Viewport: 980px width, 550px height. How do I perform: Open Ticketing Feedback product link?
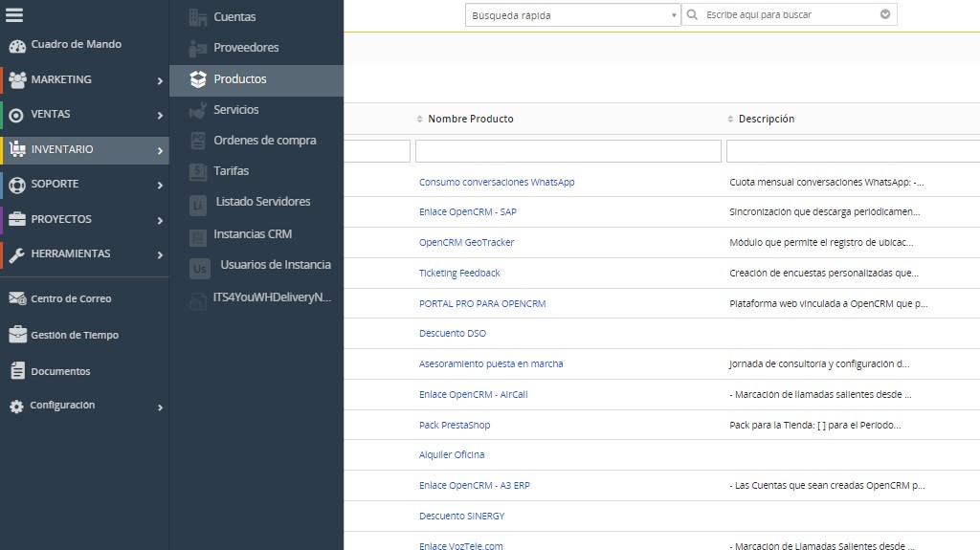[459, 274]
